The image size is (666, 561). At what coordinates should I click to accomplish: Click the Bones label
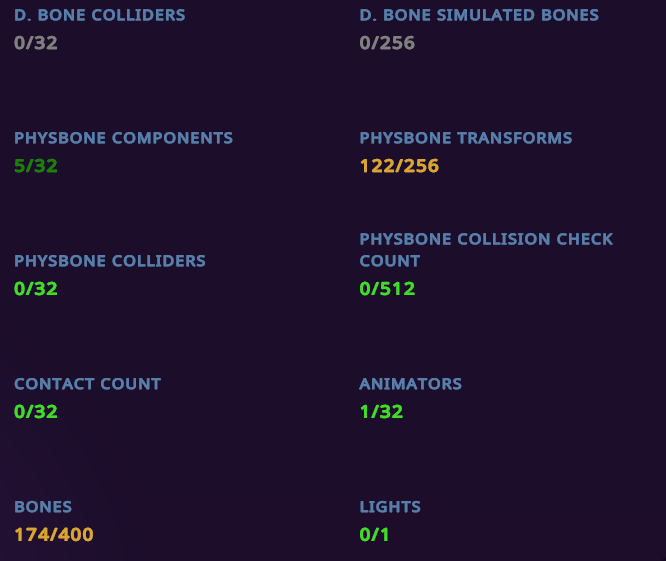pyautogui.click(x=43, y=507)
